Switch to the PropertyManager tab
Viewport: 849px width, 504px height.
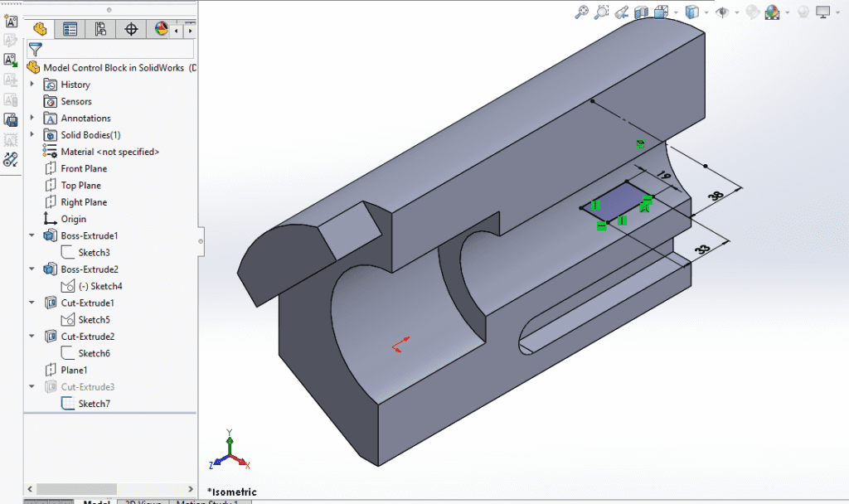[x=70, y=29]
